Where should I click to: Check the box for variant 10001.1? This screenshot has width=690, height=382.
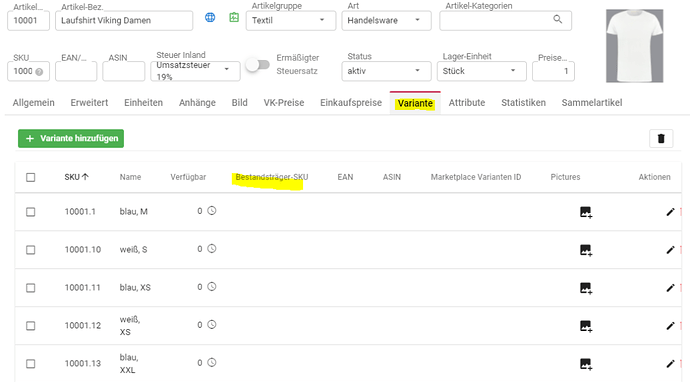coord(30,212)
